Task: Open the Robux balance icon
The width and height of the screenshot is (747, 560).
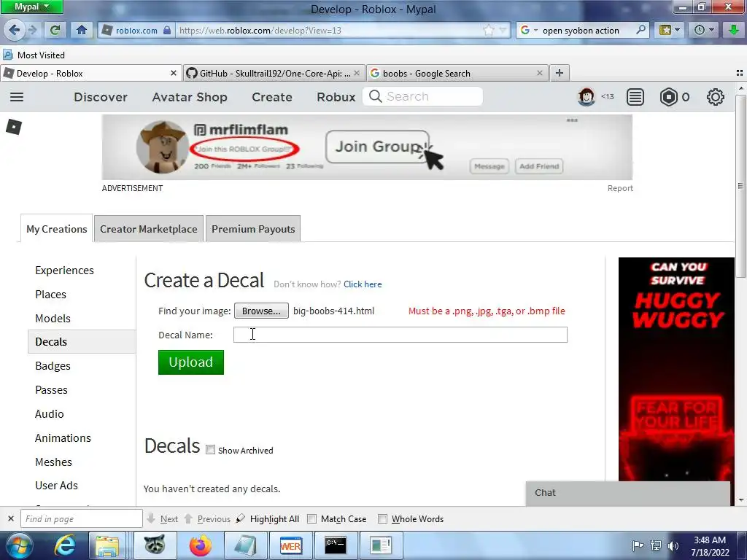Action: (668, 97)
